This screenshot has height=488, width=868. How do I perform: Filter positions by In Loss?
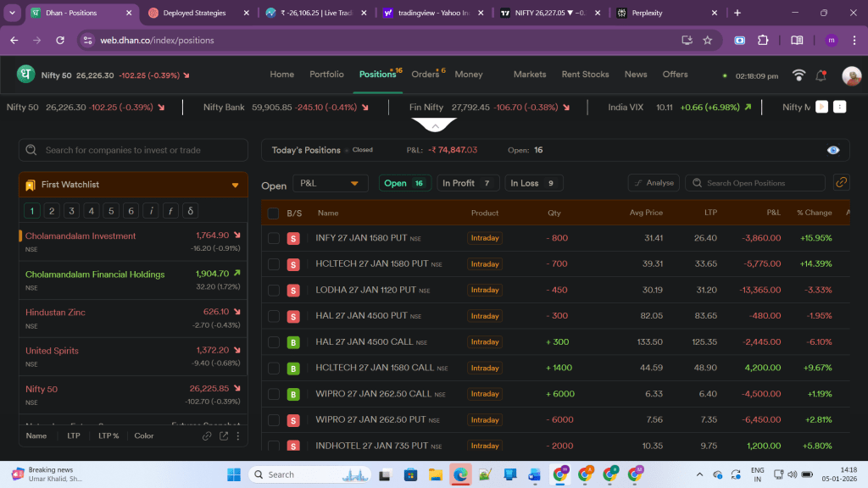pyautogui.click(x=534, y=184)
